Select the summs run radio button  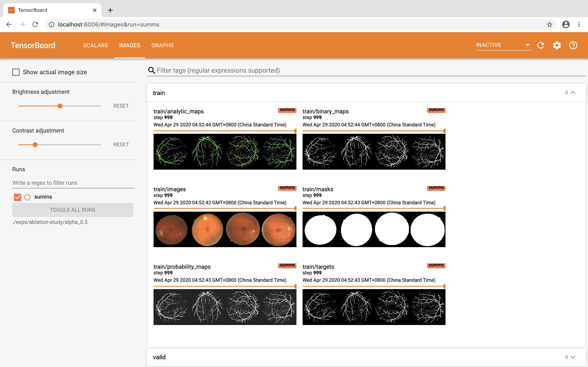27,197
